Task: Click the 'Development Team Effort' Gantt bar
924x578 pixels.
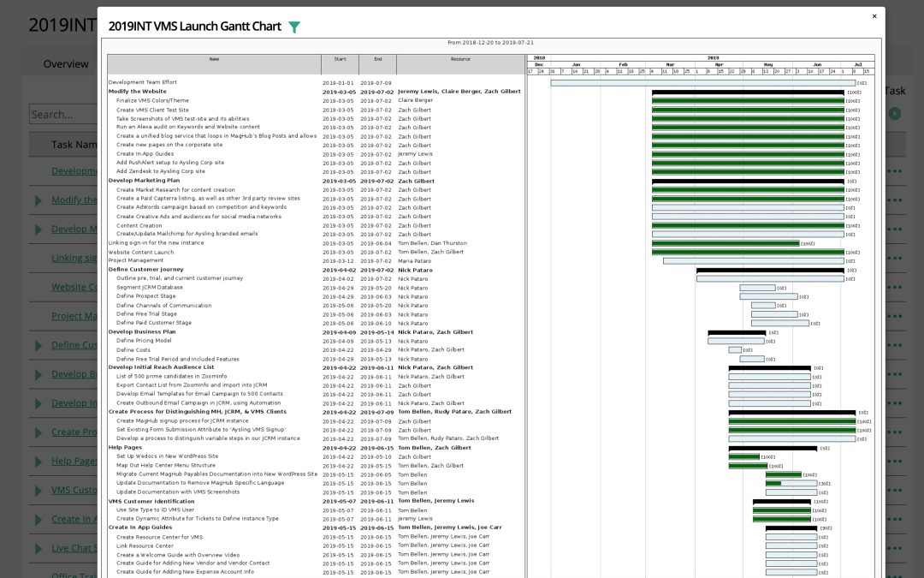Action: pos(703,83)
